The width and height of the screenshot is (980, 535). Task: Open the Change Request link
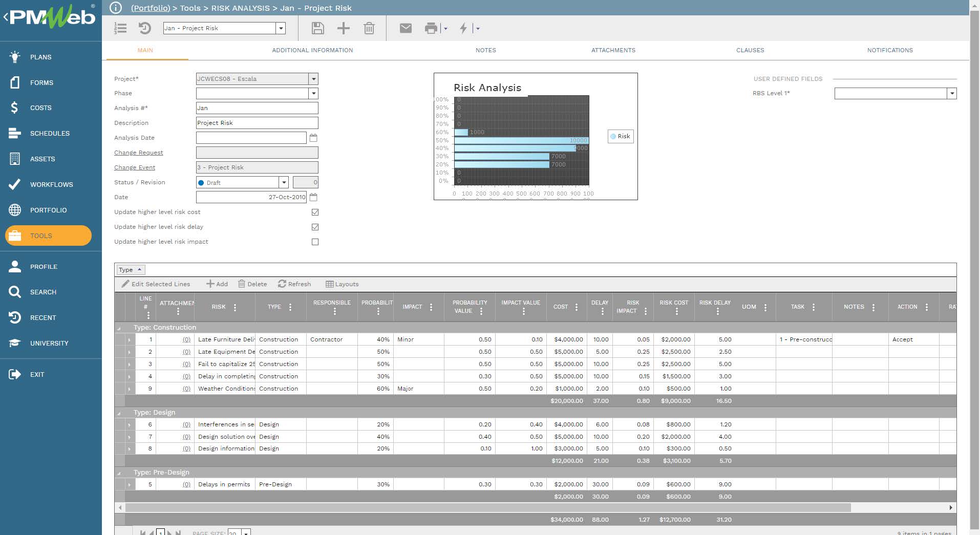pyautogui.click(x=138, y=153)
